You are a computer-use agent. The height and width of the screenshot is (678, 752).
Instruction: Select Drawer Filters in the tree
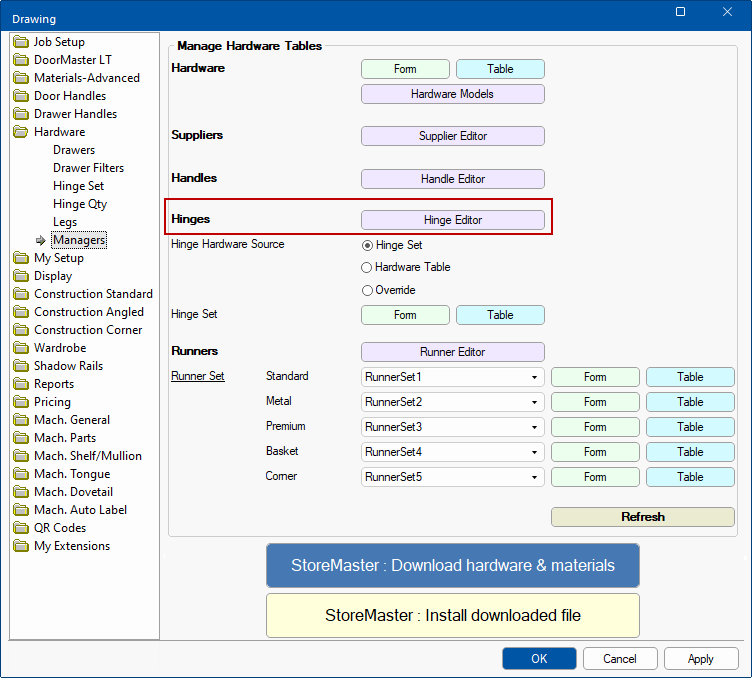pos(88,168)
